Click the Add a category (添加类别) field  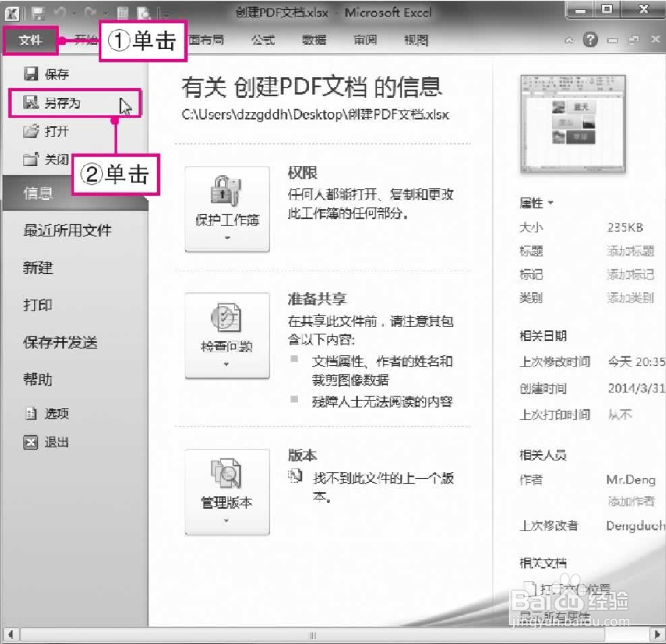tap(630, 298)
